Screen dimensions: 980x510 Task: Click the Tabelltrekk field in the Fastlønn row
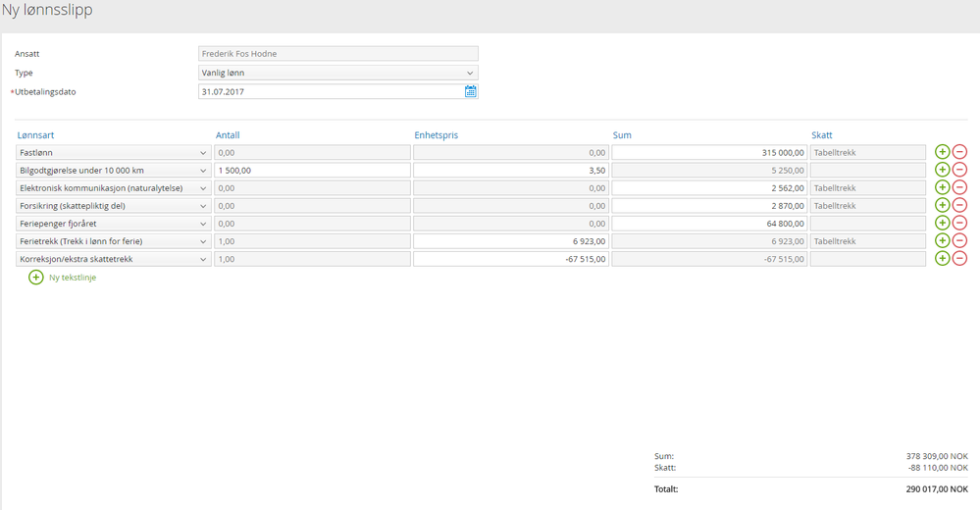click(867, 152)
